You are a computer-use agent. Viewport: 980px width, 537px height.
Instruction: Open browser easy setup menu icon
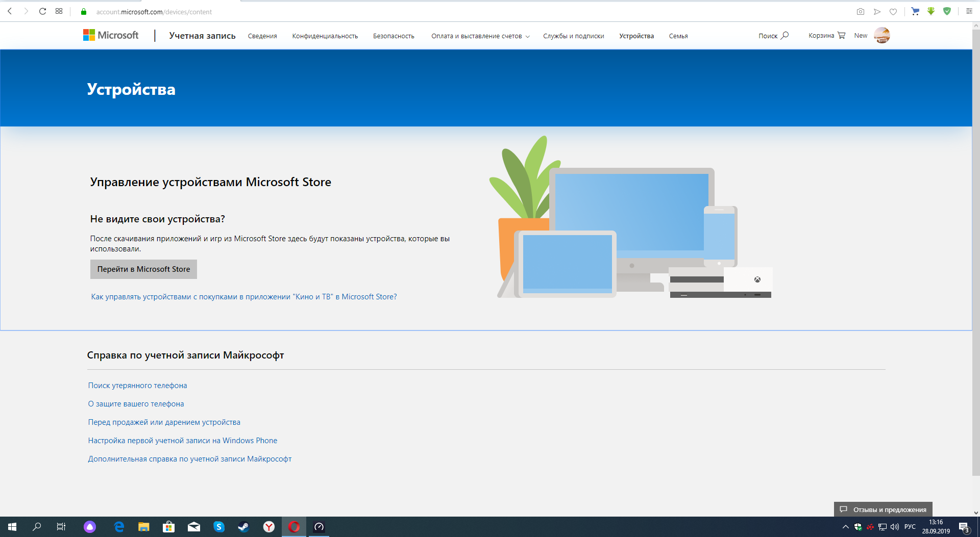(x=969, y=11)
